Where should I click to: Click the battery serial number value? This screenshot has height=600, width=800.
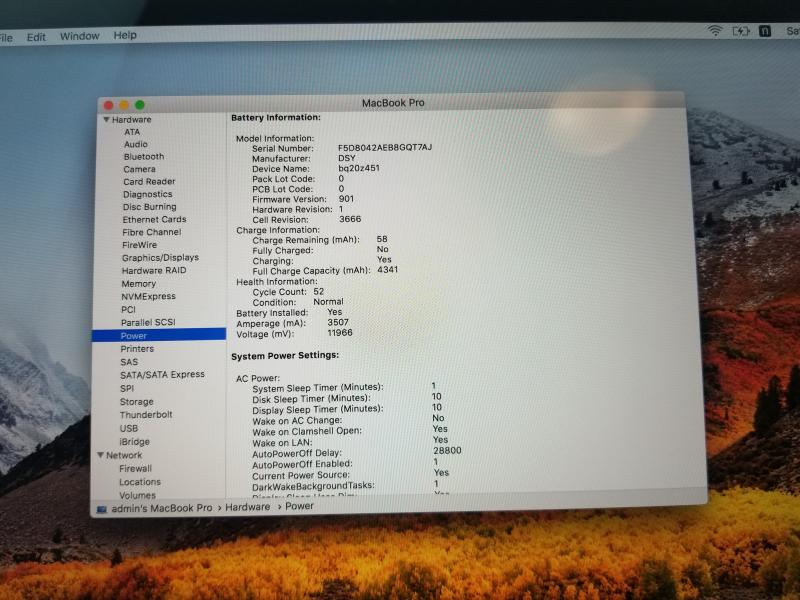384,147
